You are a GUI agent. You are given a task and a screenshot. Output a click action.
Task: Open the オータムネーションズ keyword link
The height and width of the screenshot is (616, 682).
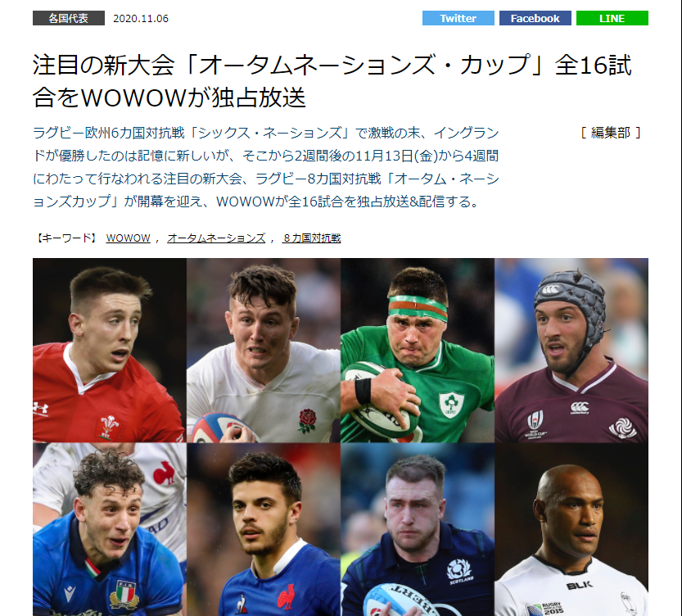pos(216,238)
